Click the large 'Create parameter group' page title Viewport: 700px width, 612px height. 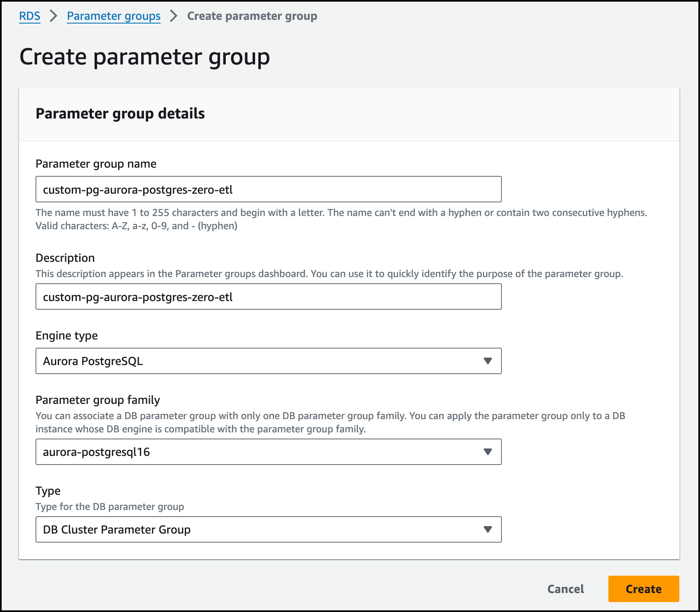pos(144,57)
